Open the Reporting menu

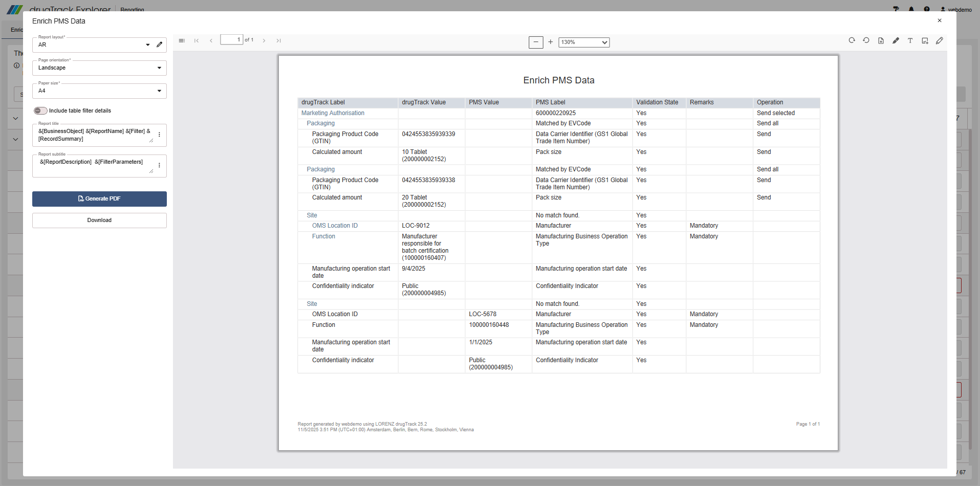tap(132, 9)
